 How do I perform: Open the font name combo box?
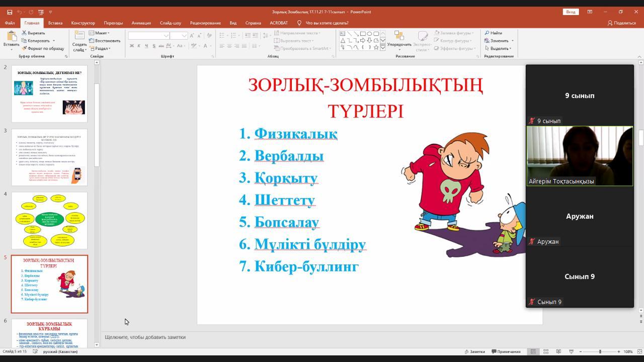click(x=149, y=36)
